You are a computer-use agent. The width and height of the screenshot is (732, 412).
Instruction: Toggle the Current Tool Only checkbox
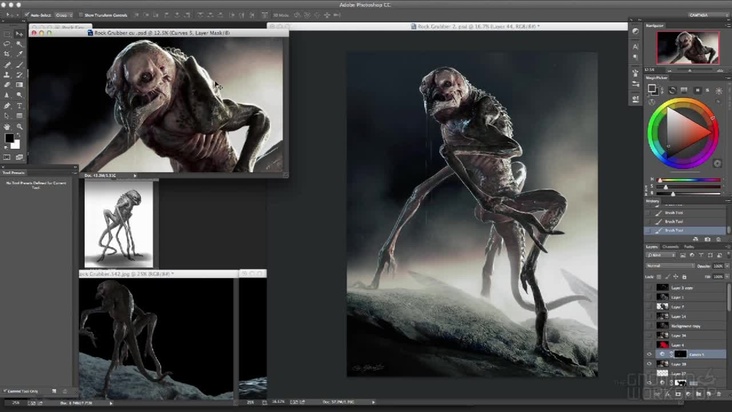click(6, 391)
